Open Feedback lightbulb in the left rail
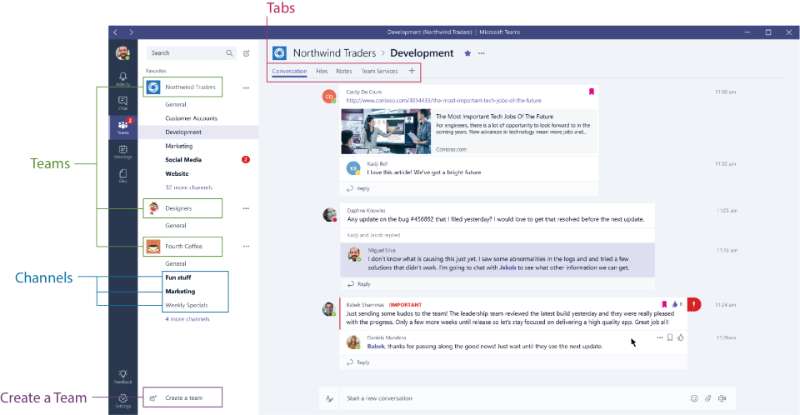The image size is (800, 415). (x=123, y=377)
